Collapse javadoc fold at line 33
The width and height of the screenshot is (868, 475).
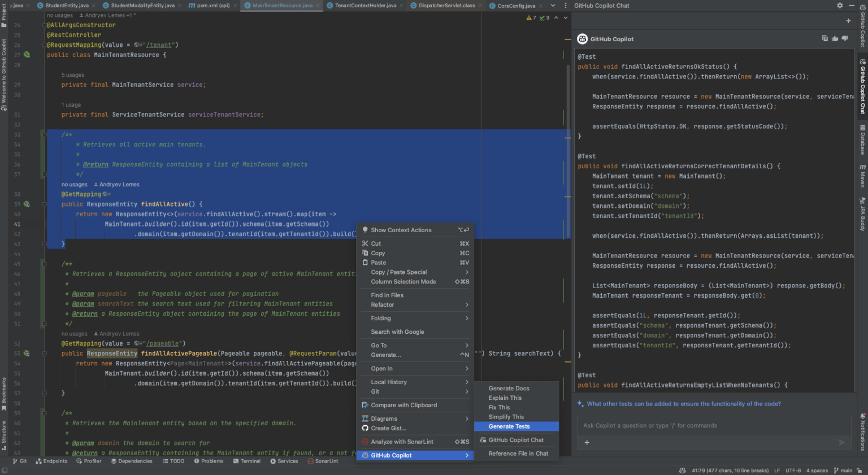click(x=44, y=134)
